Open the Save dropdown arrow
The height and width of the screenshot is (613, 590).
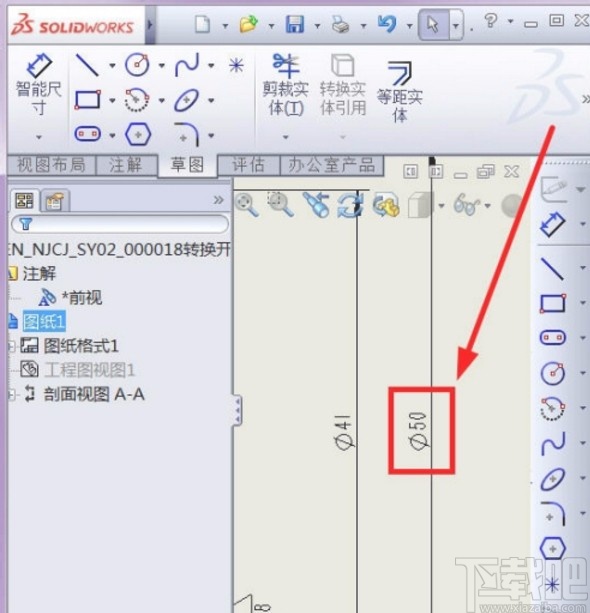pyautogui.click(x=317, y=26)
